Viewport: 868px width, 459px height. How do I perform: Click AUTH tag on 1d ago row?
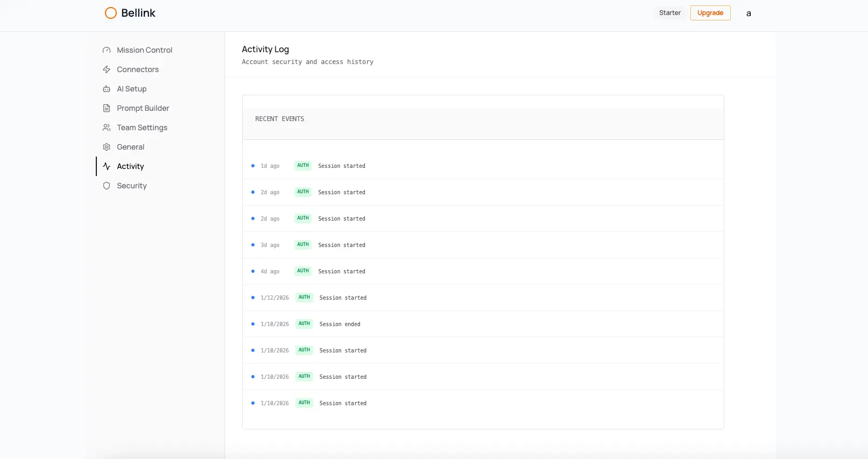pyautogui.click(x=303, y=165)
